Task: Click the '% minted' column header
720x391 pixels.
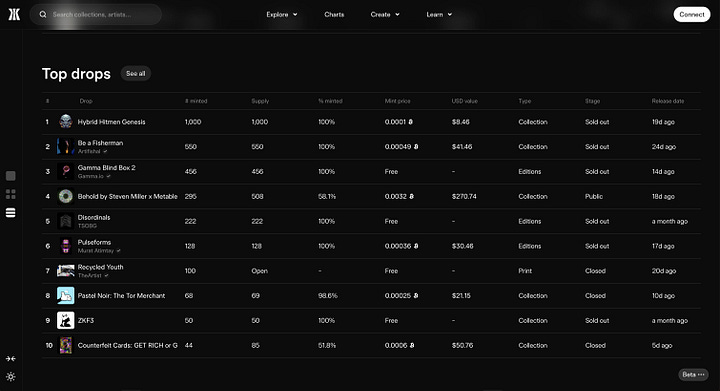Action: tap(330, 101)
